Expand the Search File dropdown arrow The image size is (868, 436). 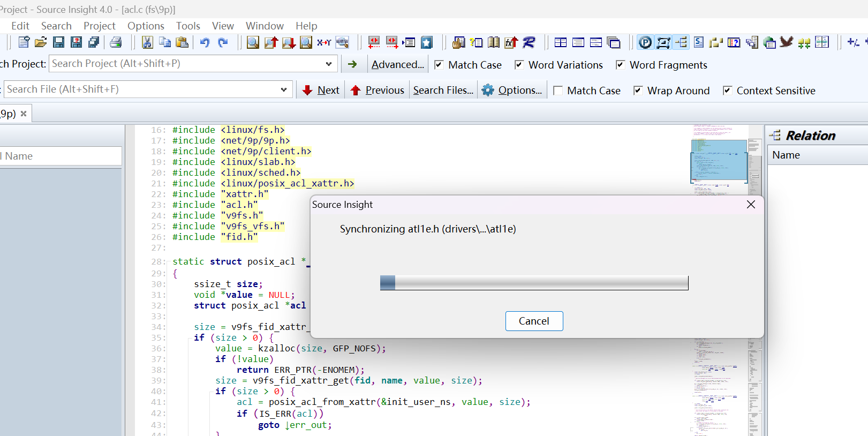tap(284, 89)
